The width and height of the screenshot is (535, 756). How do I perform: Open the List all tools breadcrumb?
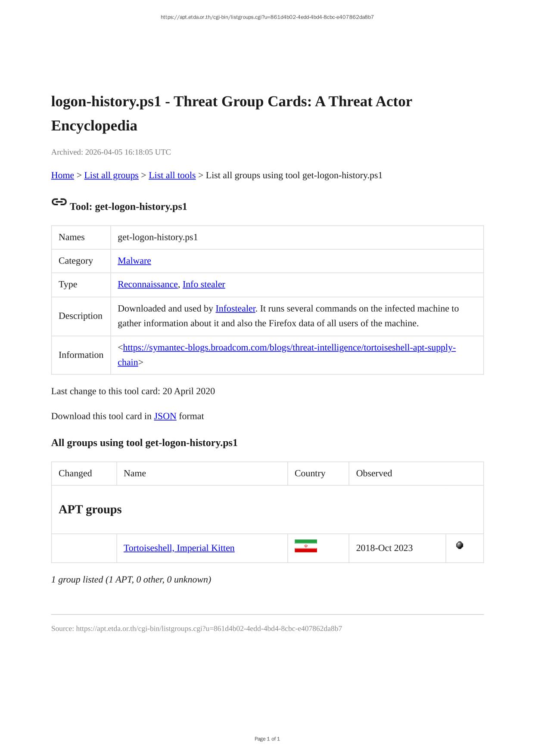[x=172, y=175]
